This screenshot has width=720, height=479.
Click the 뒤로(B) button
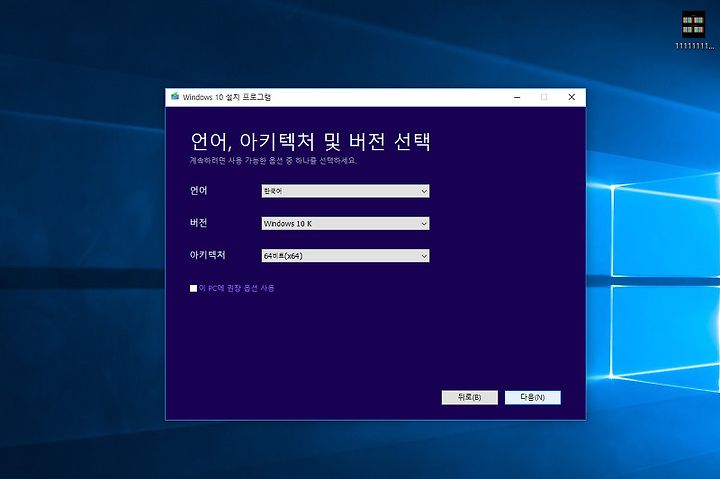click(469, 397)
